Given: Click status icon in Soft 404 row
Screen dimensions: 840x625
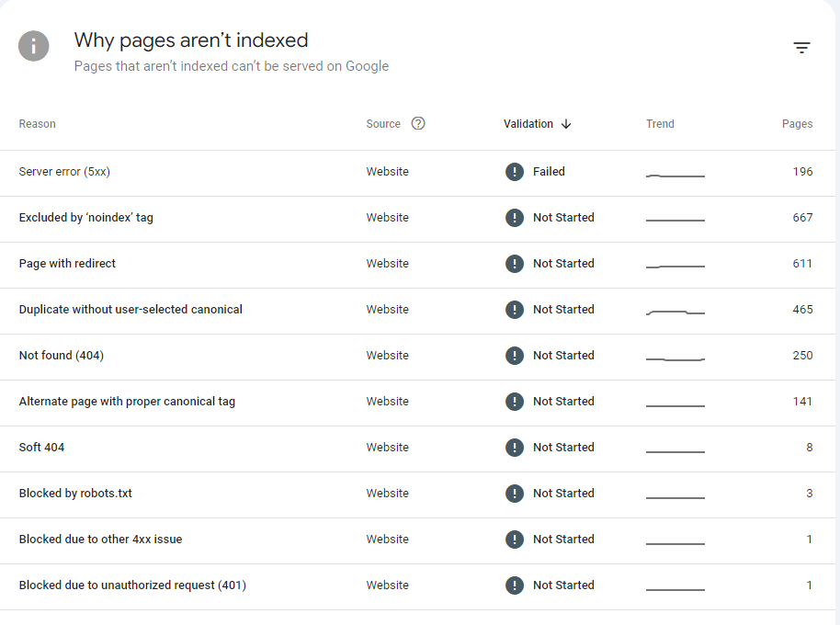Looking at the screenshot, I should point(515,448).
